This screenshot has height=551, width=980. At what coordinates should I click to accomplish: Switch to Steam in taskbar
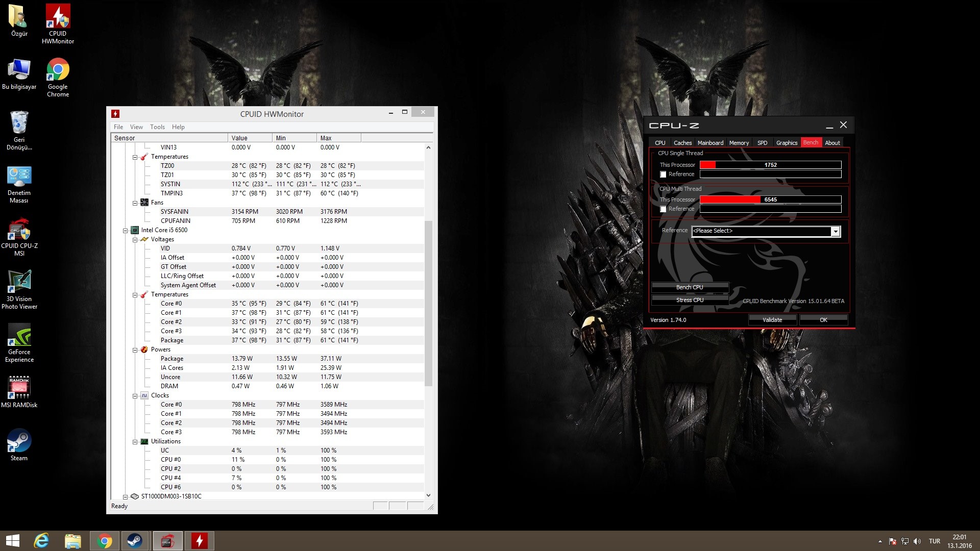[135, 541]
